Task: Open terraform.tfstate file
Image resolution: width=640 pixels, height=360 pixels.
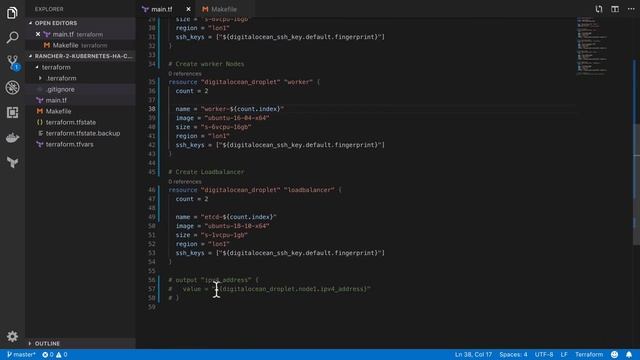Action: click(x=71, y=122)
